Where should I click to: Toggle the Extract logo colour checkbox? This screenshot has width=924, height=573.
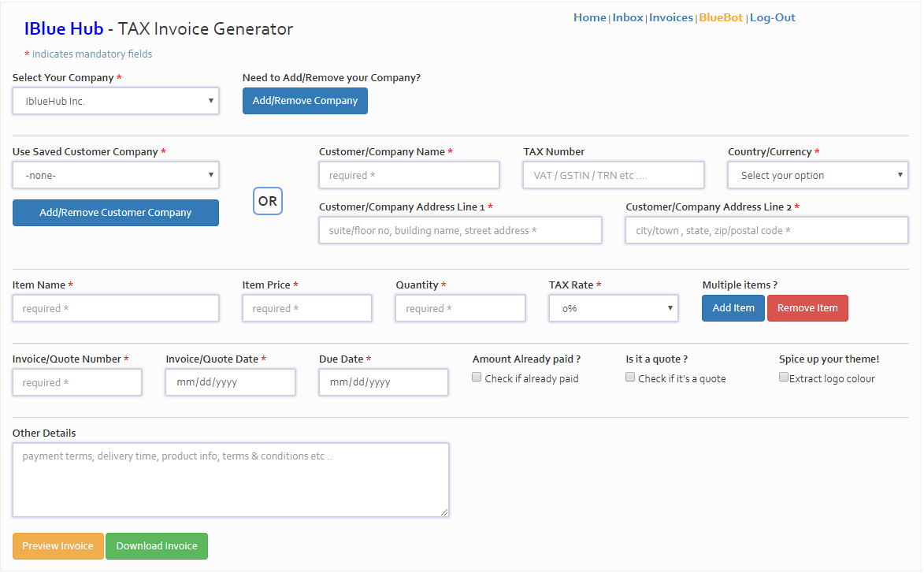pos(783,378)
